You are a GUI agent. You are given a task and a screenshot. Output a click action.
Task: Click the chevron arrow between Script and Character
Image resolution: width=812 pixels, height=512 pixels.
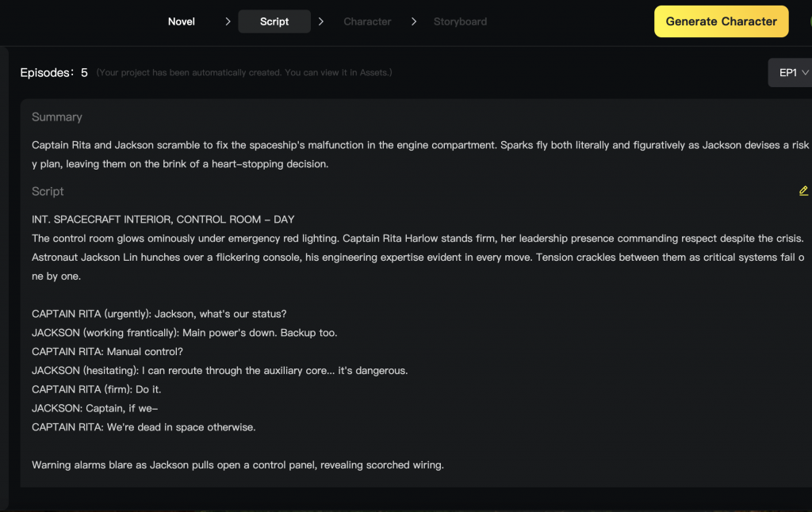click(321, 21)
